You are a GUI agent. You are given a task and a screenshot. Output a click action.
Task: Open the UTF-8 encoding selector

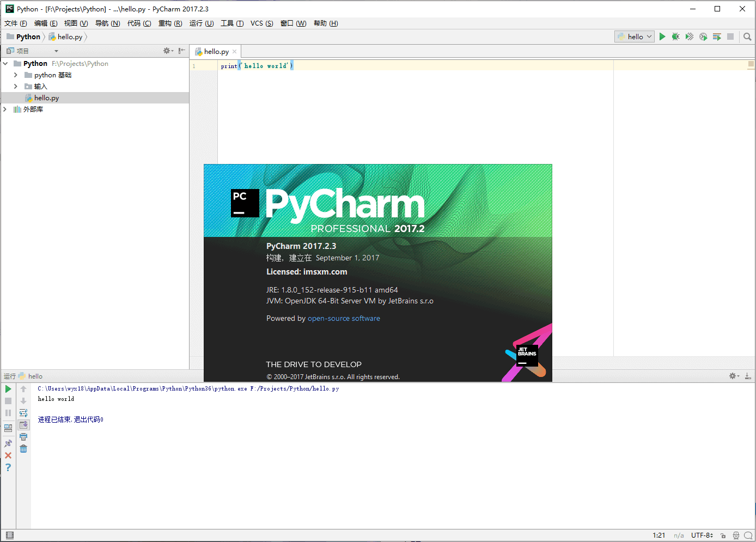pyautogui.click(x=702, y=535)
